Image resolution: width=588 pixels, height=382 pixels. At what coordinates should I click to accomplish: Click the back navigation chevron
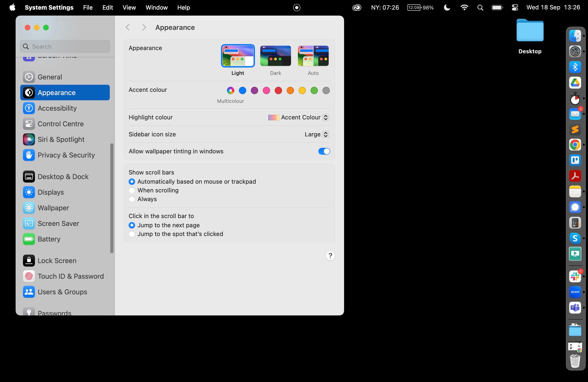(x=128, y=27)
